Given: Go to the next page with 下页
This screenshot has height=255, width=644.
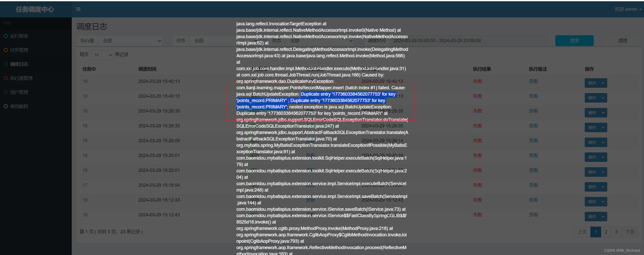Looking at the screenshot, I should coord(630,232).
